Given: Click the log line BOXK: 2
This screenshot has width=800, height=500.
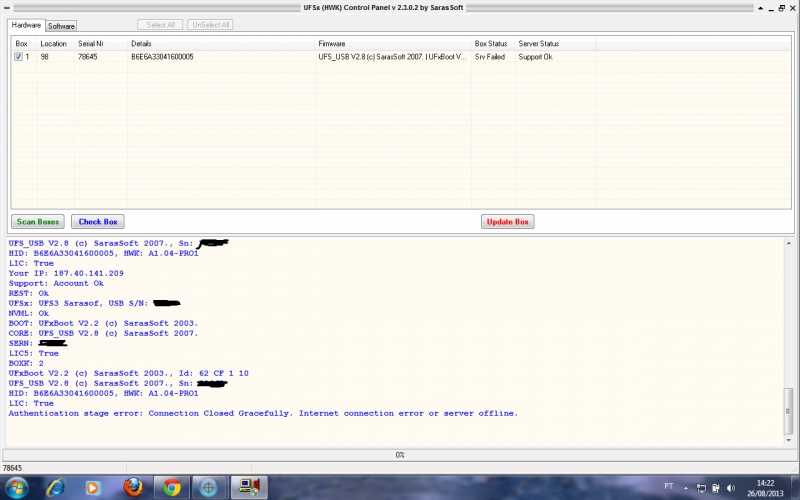Looking at the screenshot, I should (x=26, y=363).
